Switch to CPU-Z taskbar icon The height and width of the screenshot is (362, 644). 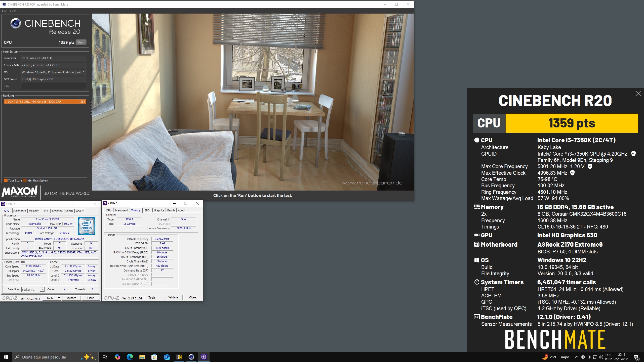tap(204, 357)
